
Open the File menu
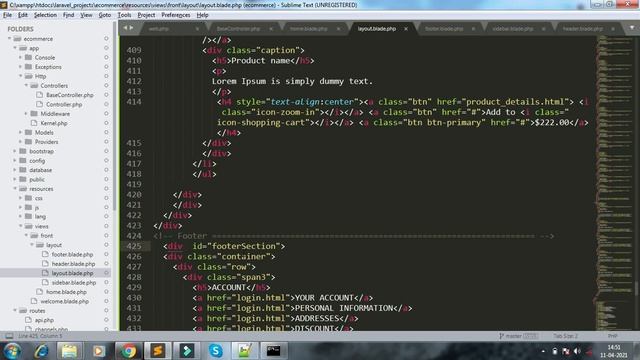point(7,15)
